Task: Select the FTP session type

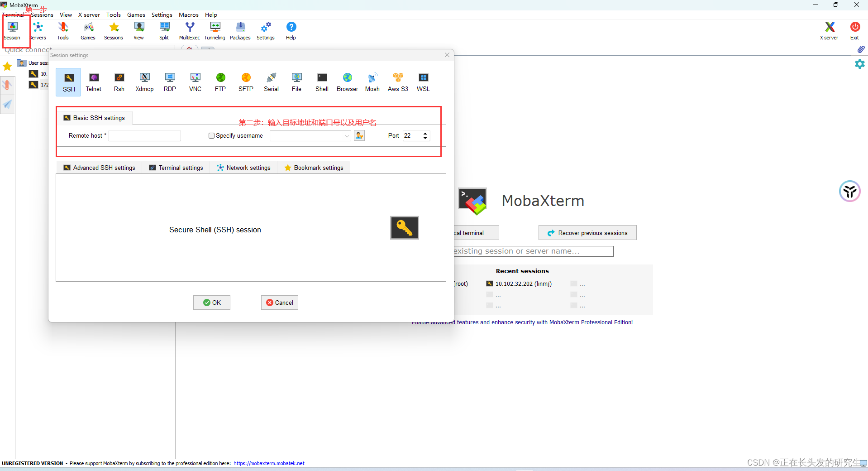Action: 220,82
